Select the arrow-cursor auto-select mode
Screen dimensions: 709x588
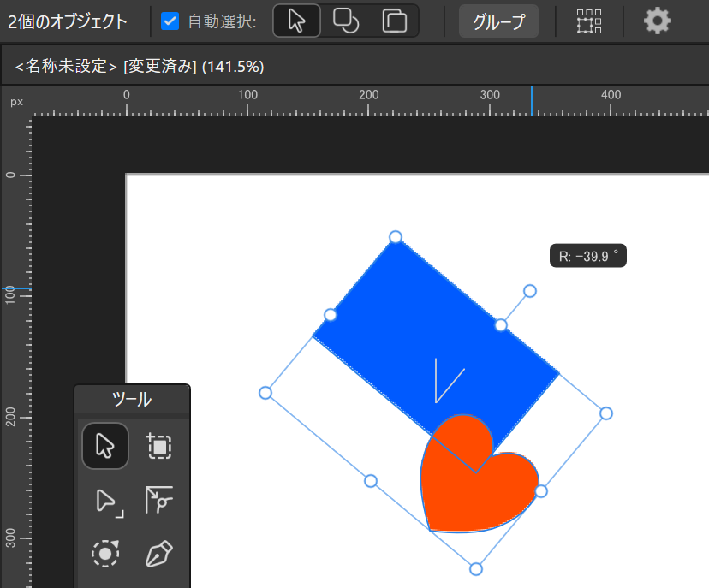(296, 21)
